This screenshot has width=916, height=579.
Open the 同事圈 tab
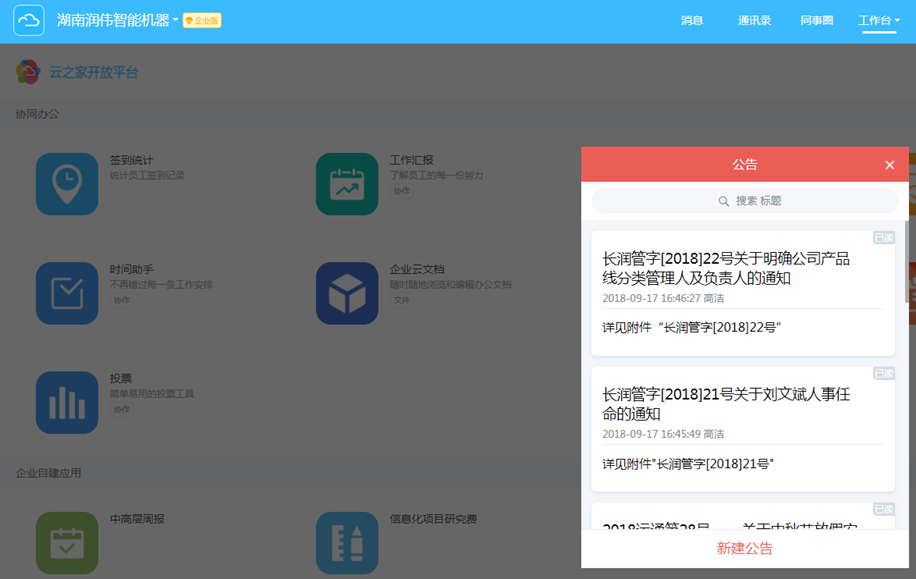(817, 21)
